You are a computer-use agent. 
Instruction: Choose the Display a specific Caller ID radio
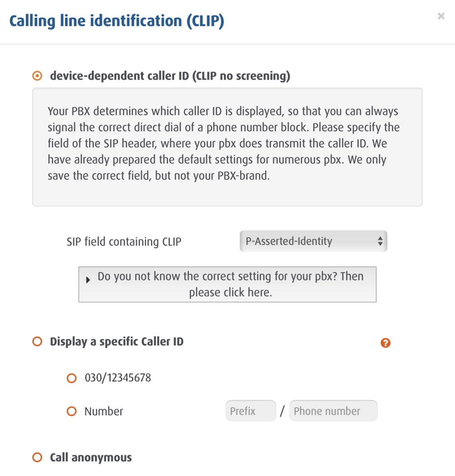(37, 342)
